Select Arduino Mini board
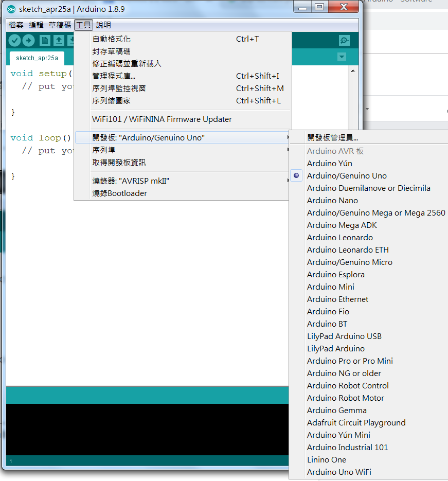Screen dimensions: 448x481 pyautogui.click(x=369, y=287)
